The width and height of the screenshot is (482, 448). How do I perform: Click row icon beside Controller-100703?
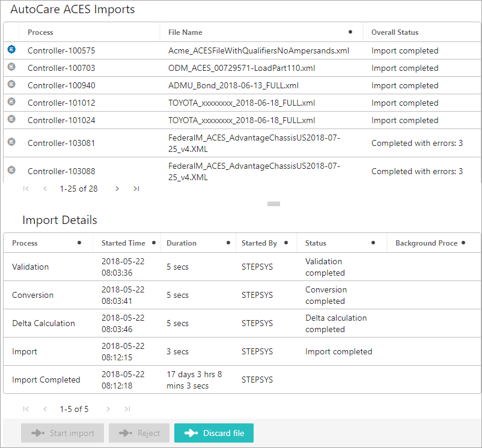[x=11, y=67]
